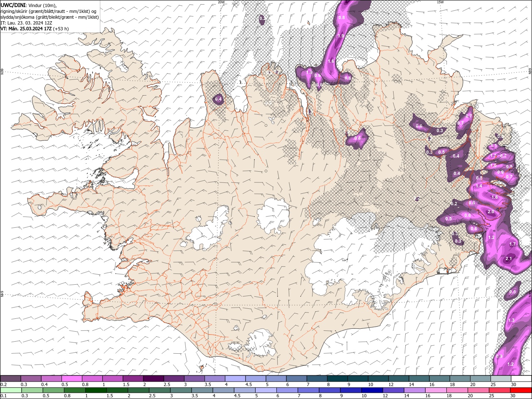Click the 'UWC/DINI: Vindur (10m),' title line

pos(28,5)
